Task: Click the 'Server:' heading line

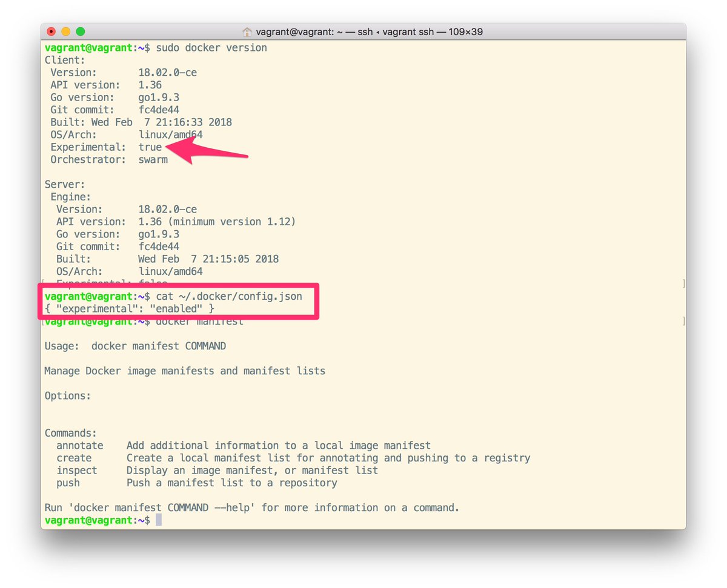Action: tap(65, 184)
